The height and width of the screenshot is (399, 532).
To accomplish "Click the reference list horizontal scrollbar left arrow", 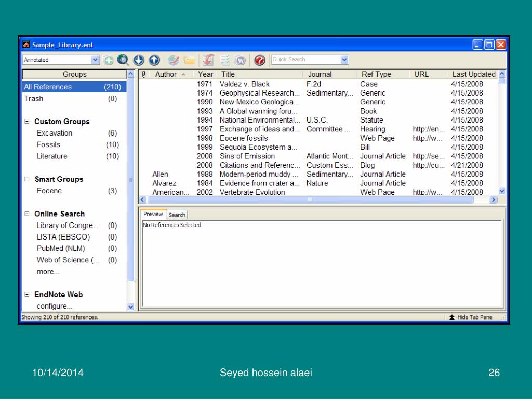I will [142, 200].
